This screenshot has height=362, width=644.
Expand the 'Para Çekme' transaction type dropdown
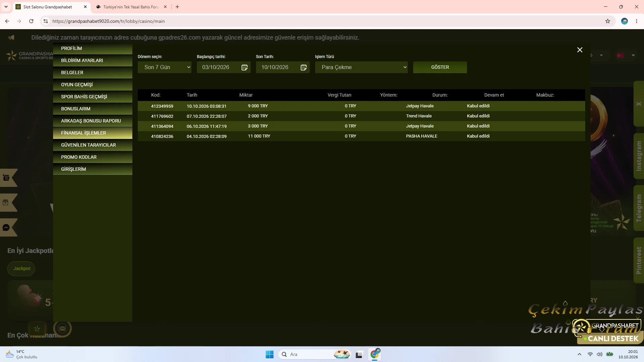tap(361, 67)
